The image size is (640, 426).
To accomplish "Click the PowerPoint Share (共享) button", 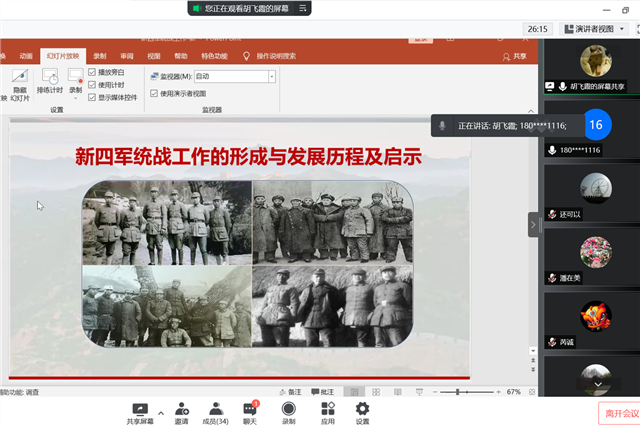I will click(x=514, y=57).
